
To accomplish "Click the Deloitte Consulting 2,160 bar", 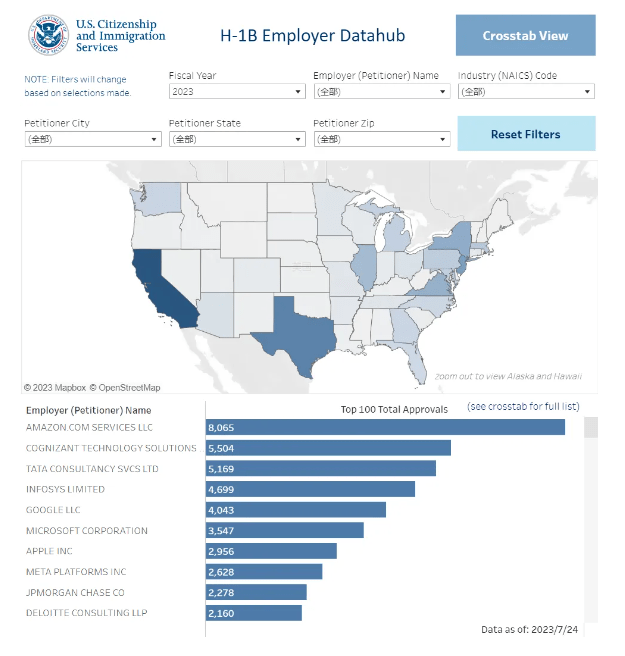I will tap(254, 613).
